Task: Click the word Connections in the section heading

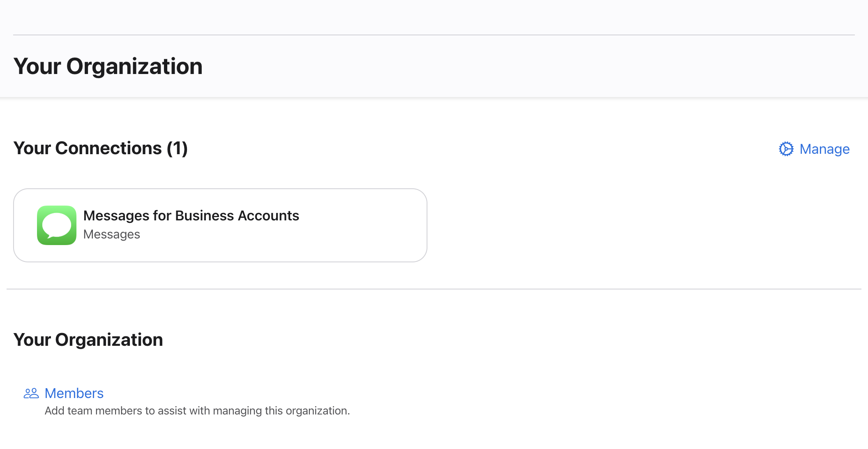Action: click(108, 148)
